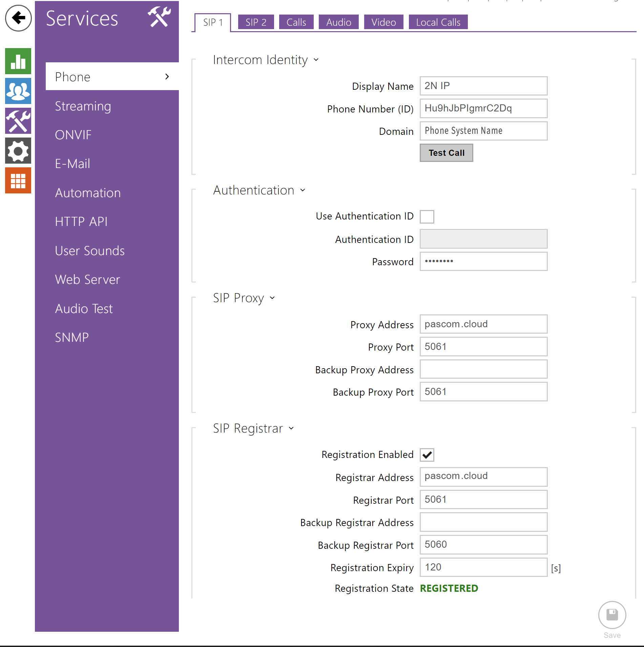Open the Audio tab

pyautogui.click(x=338, y=22)
